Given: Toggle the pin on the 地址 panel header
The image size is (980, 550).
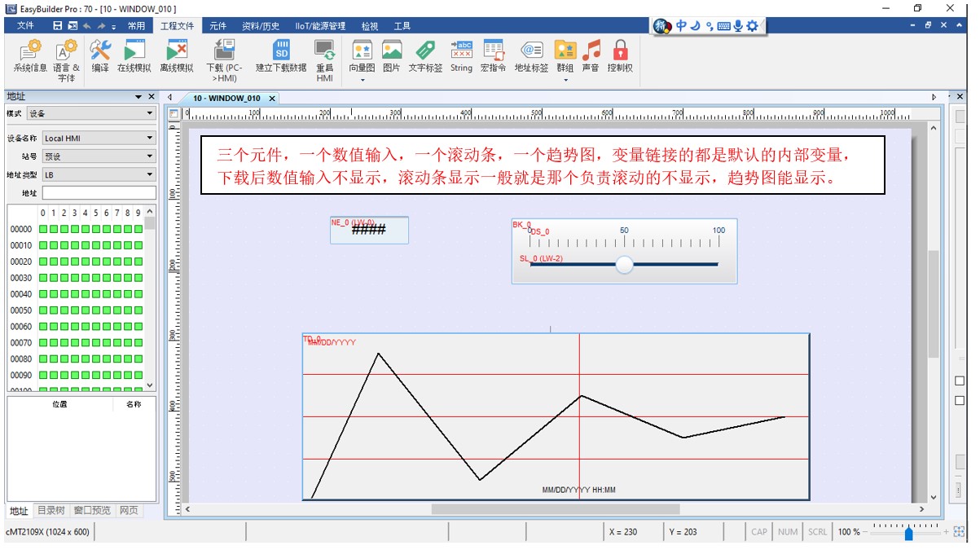Looking at the screenshot, I should pos(138,97).
